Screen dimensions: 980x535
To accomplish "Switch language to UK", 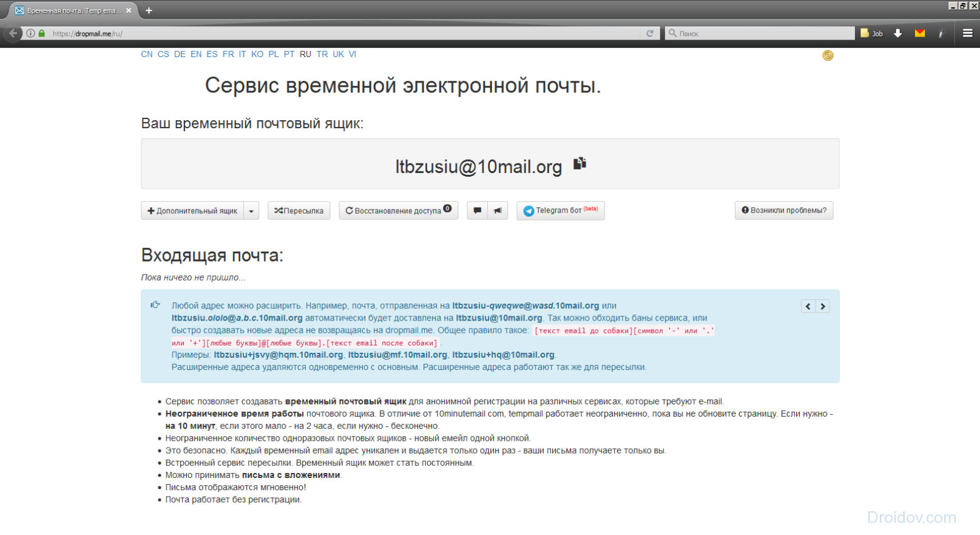I will point(339,54).
